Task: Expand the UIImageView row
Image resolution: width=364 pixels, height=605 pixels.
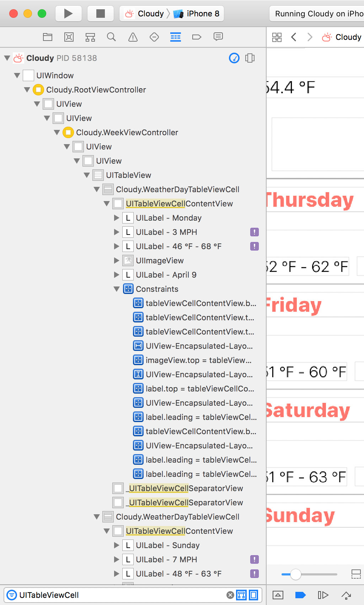Action: (117, 261)
